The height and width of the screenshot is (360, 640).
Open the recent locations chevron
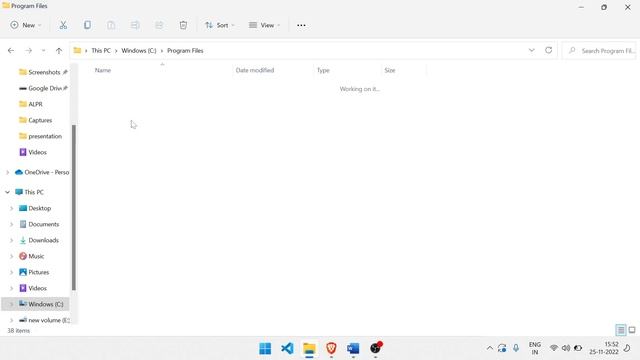click(43, 51)
